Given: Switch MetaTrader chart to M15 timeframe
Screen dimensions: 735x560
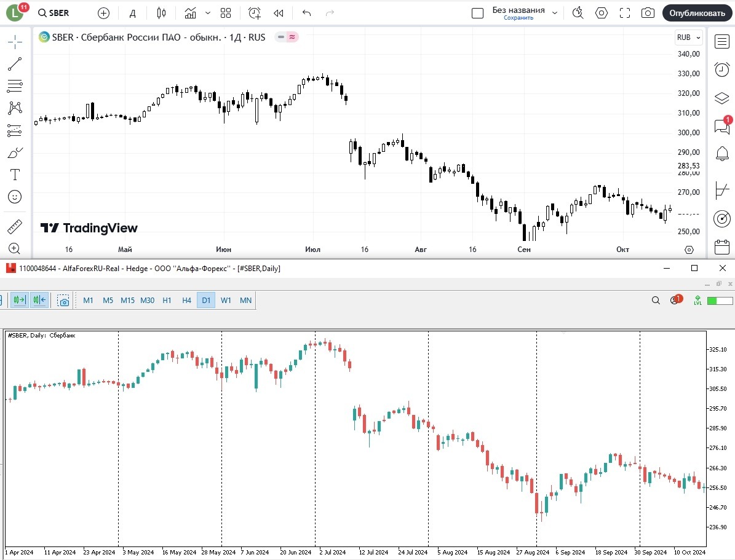Looking at the screenshot, I should [127, 301].
